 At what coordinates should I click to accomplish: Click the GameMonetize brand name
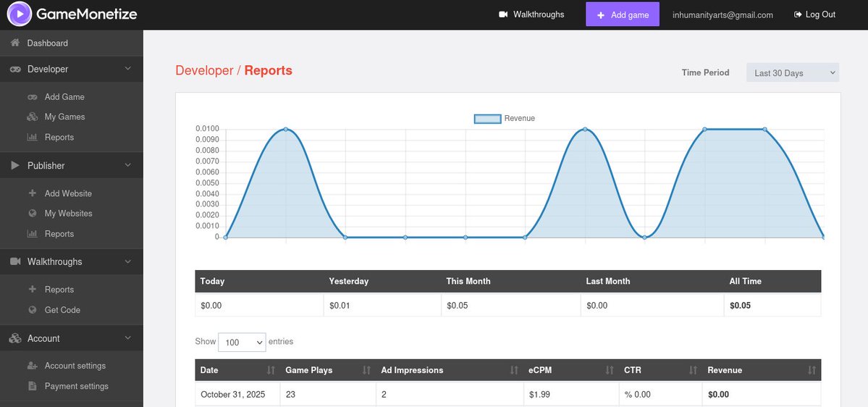coord(86,14)
